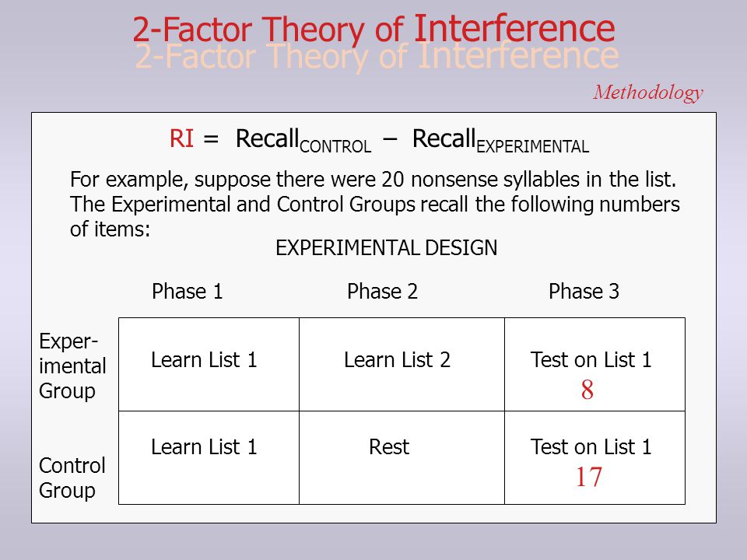Select the 'Phase 2' column header
This screenshot has height=560, width=747.
point(382,291)
